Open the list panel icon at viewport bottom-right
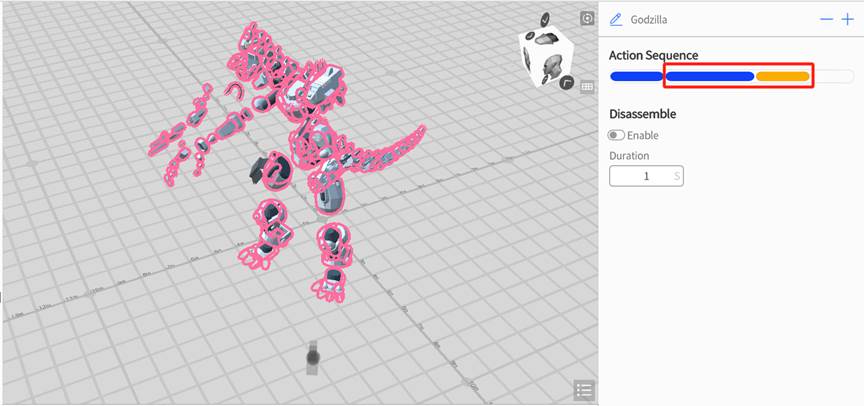Screen dimensions: 864x406 click(584, 390)
